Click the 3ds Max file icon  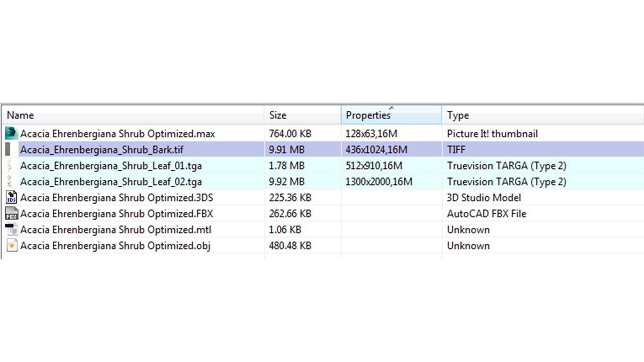coord(11,133)
